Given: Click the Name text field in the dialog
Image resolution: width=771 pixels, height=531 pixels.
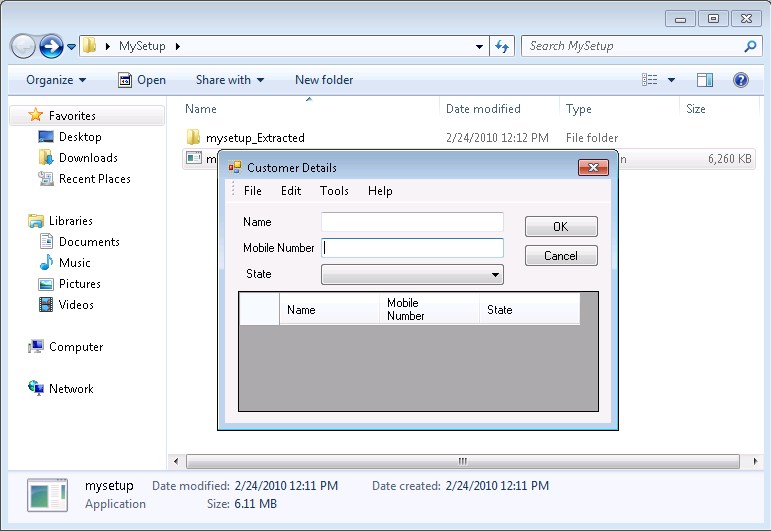Looking at the screenshot, I should pos(412,222).
